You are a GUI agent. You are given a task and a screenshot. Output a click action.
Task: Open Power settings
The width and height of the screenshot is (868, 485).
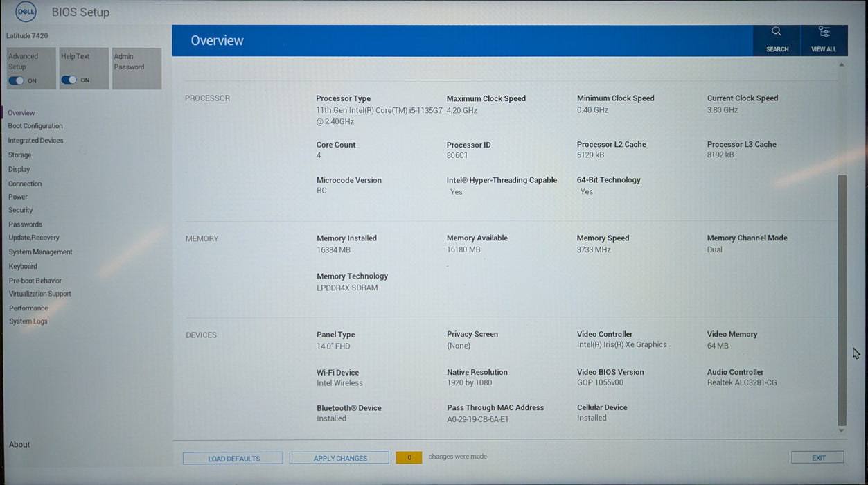18,197
